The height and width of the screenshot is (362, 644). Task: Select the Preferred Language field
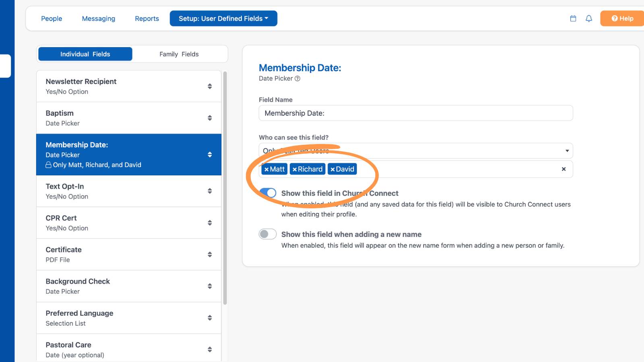point(129,318)
